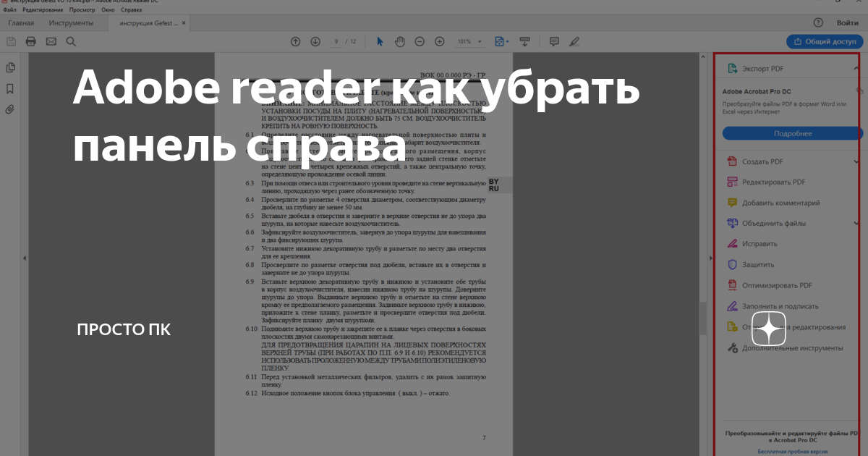The height and width of the screenshot is (456, 868).
Task: Open Help question mark icon
Action: coord(818,23)
